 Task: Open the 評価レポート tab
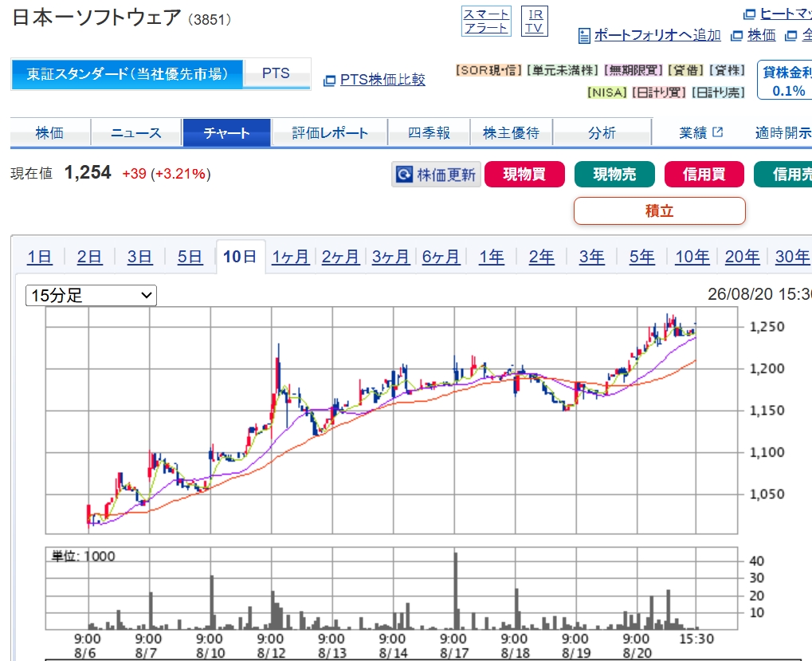(x=330, y=133)
